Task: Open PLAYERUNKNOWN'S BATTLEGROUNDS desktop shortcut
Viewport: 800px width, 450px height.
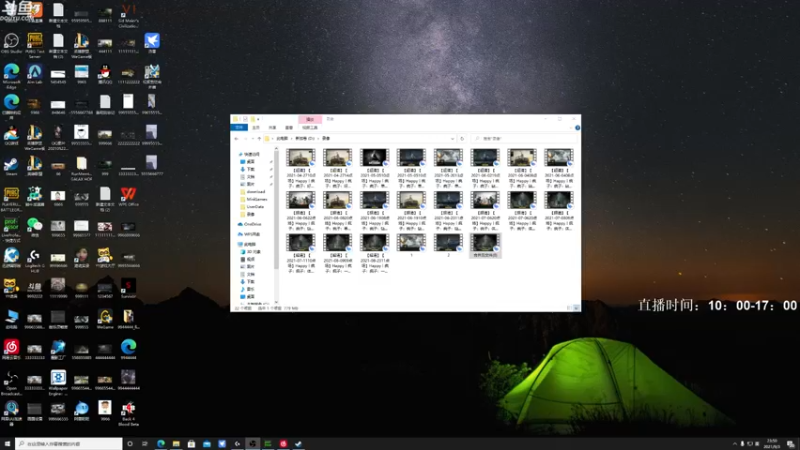Action: [x=11, y=199]
